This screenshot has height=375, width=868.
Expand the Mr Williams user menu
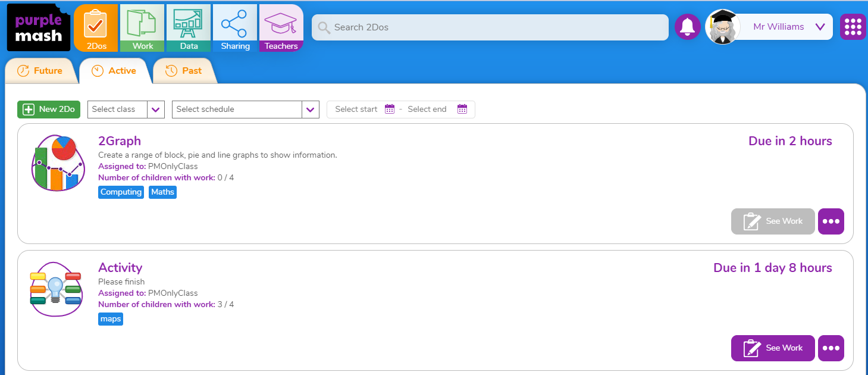[820, 27]
